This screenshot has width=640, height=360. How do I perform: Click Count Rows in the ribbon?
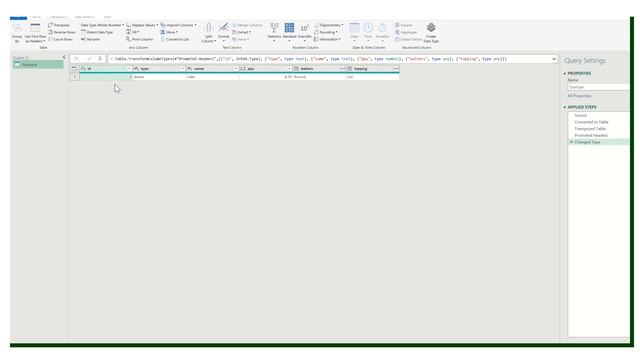pos(60,39)
